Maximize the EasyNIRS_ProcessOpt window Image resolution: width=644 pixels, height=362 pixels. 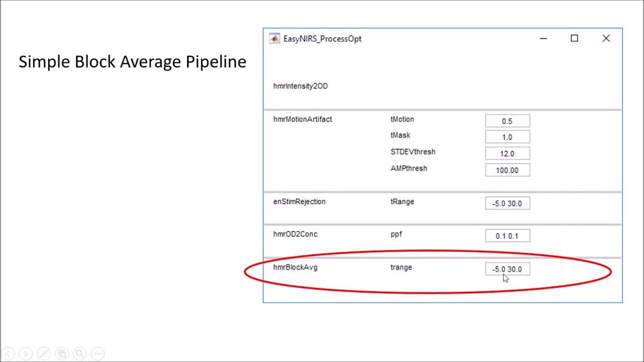coord(574,39)
